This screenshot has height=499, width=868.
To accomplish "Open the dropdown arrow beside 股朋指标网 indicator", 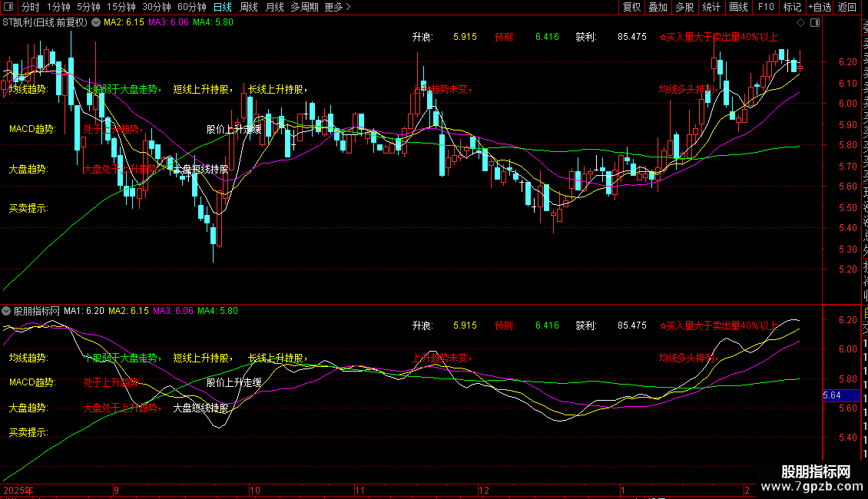I will click(x=6, y=311).
